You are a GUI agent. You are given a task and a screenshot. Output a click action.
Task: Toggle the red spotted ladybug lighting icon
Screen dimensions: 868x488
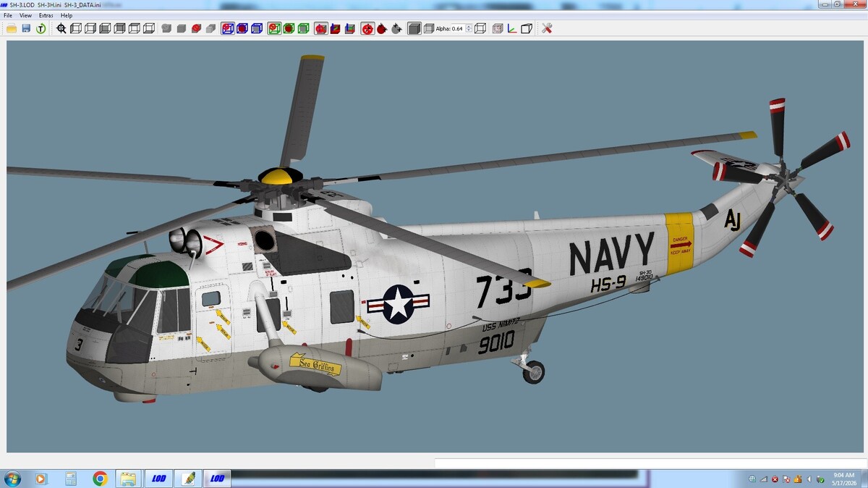pyautogui.click(x=367, y=28)
